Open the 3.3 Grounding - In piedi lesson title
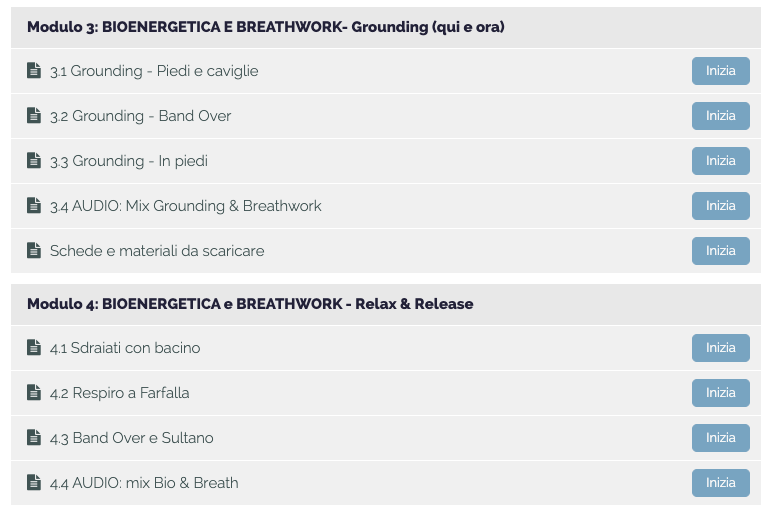The width and height of the screenshot is (772, 511). (x=129, y=161)
